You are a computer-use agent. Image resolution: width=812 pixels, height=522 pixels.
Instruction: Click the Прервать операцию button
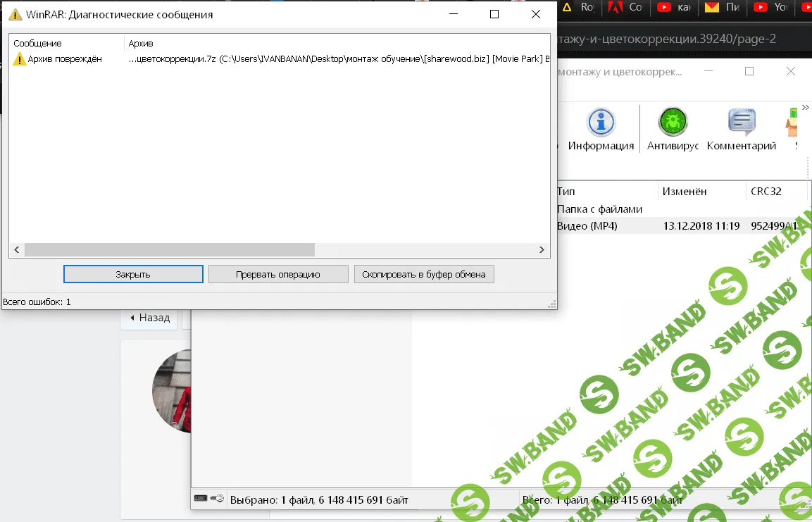[x=278, y=274]
